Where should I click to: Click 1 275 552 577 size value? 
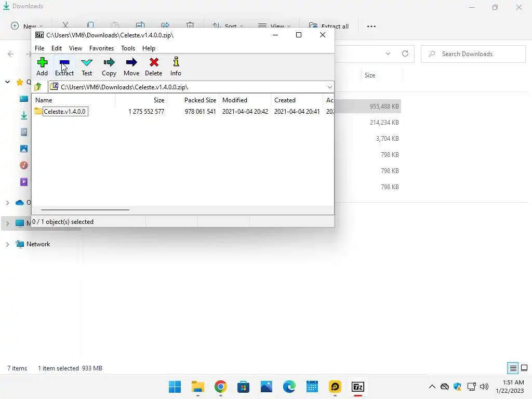(x=146, y=112)
